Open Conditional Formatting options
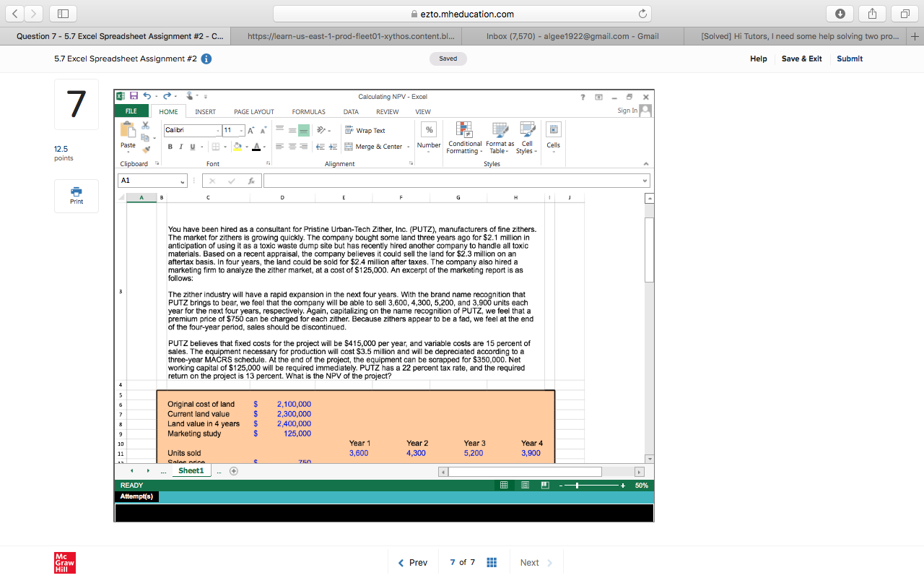 pos(464,137)
